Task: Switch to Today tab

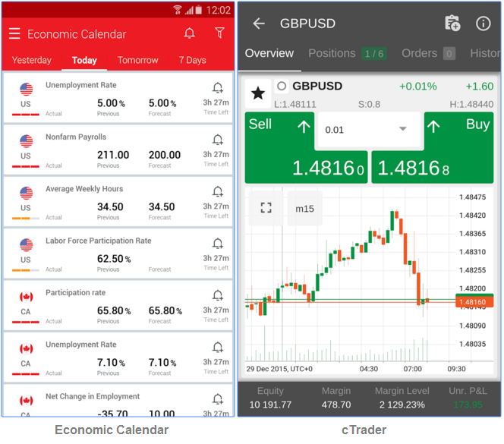Action: (x=84, y=60)
